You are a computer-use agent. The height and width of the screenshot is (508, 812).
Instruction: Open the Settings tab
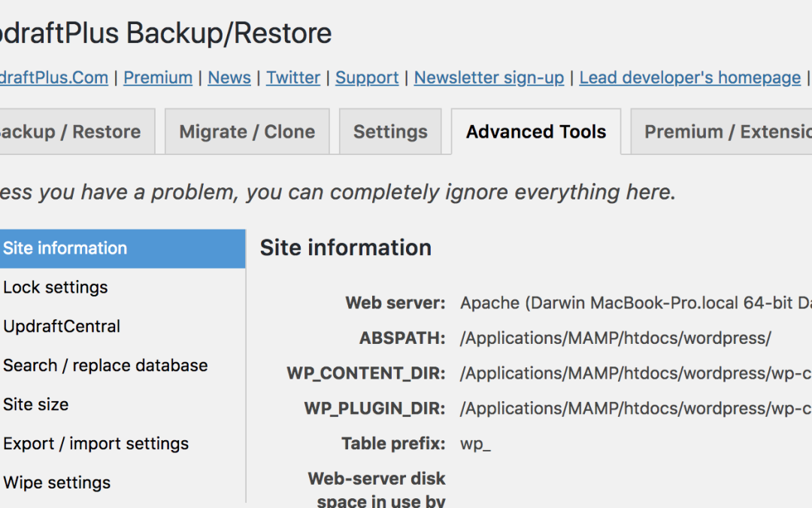[390, 132]
